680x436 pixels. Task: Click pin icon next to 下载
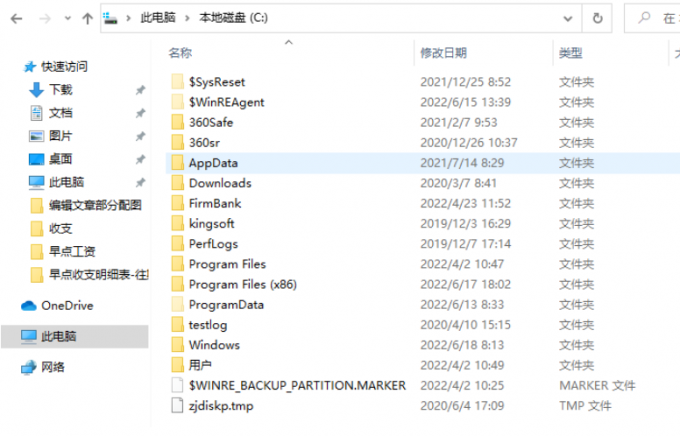[140, 90]
